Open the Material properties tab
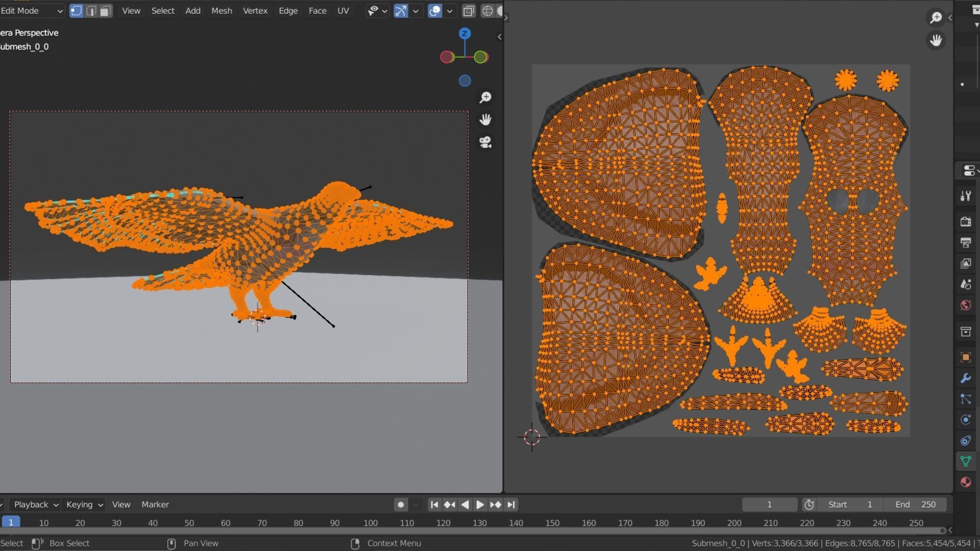The height and width of the screenshot is (551, 980). coord(965,482)
